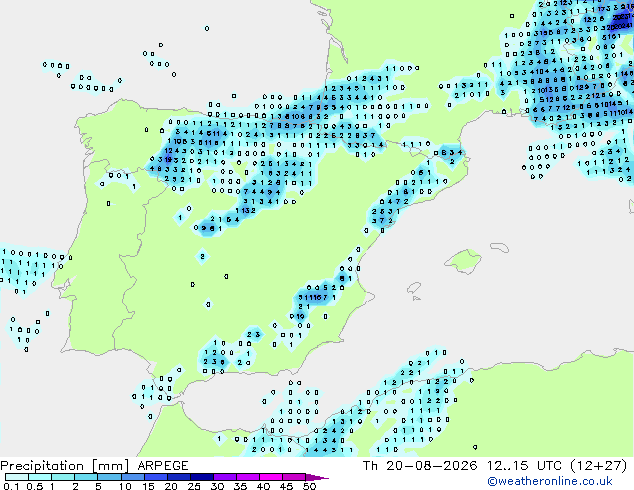Click the legend arrow tip beyond 50
The height and width of the screenshot is (490, 634).
(x=317, y=477)
